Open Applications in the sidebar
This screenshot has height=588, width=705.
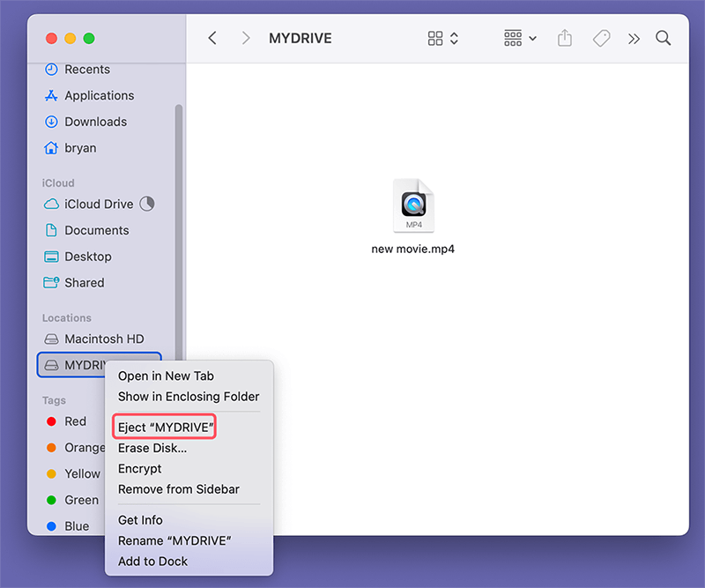tap(99, 95)
